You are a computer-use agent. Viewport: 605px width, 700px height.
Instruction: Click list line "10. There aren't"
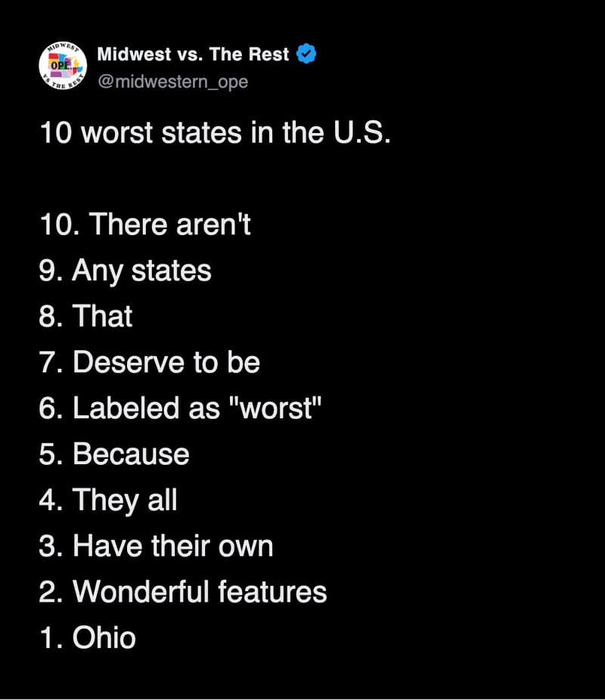(x=145, y=225)
